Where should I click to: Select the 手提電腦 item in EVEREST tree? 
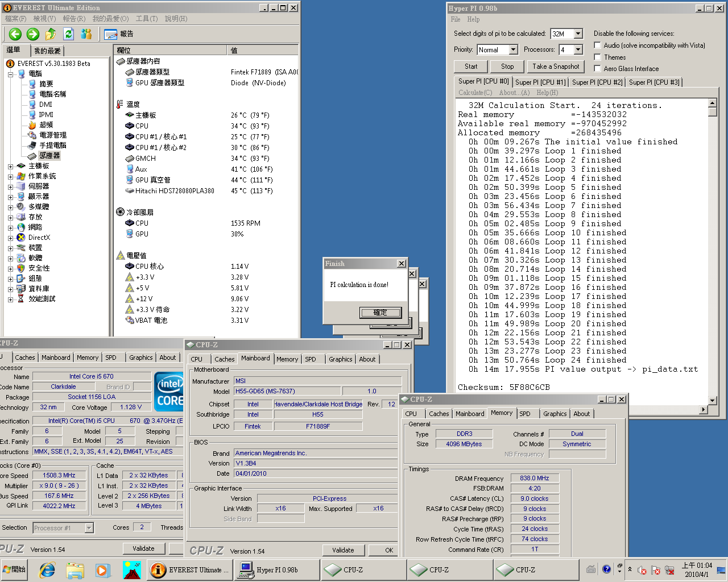[x=53, y=145]
